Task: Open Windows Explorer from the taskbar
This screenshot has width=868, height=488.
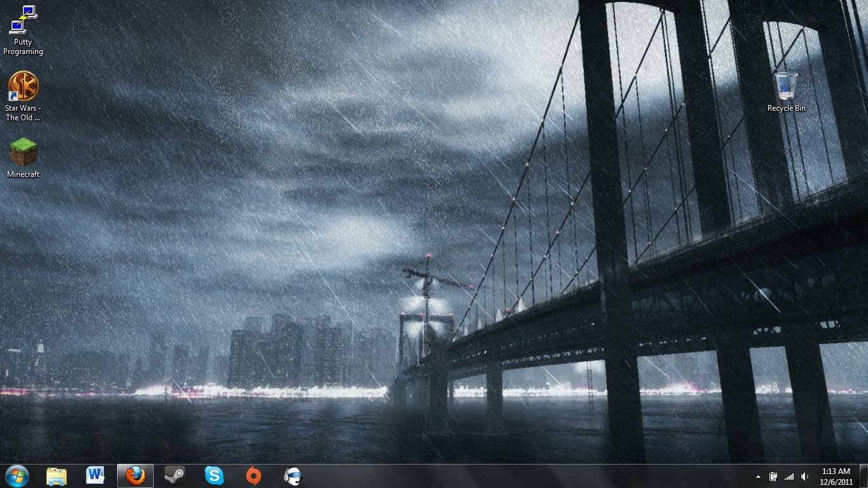Action: coord(57,476)
